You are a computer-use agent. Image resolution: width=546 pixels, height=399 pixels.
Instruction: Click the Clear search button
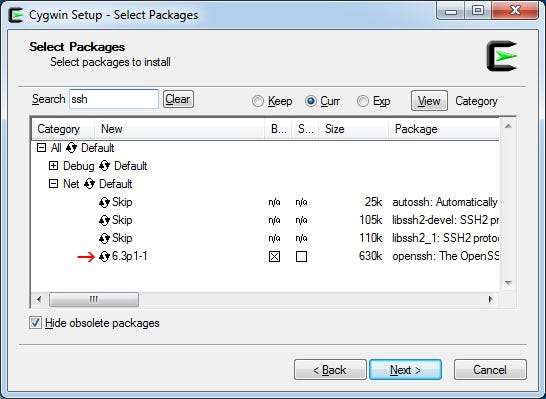click(178, 99)
